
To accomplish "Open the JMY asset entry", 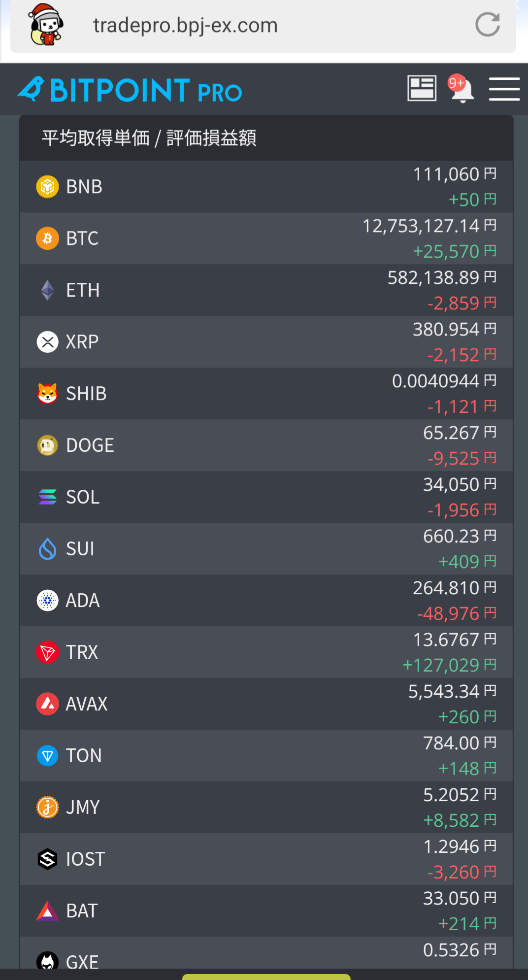I will [266, 808].
